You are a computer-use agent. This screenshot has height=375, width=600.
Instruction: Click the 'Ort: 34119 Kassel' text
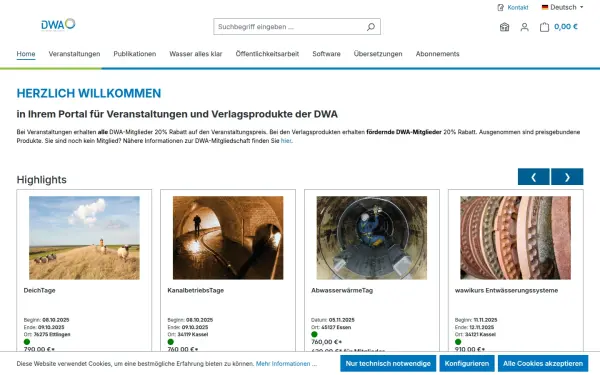coord(188,334)
